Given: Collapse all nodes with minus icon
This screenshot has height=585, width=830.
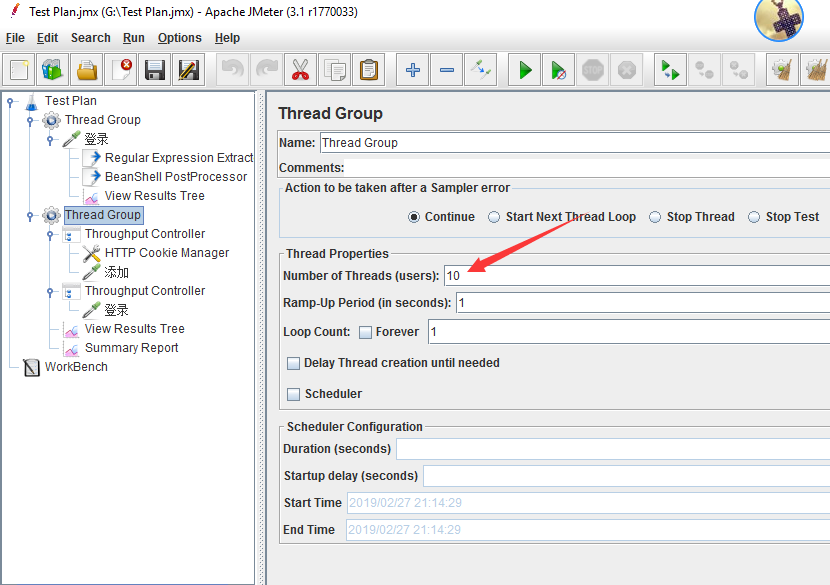Looking at the screenshot, I should [x=447, y=70].
